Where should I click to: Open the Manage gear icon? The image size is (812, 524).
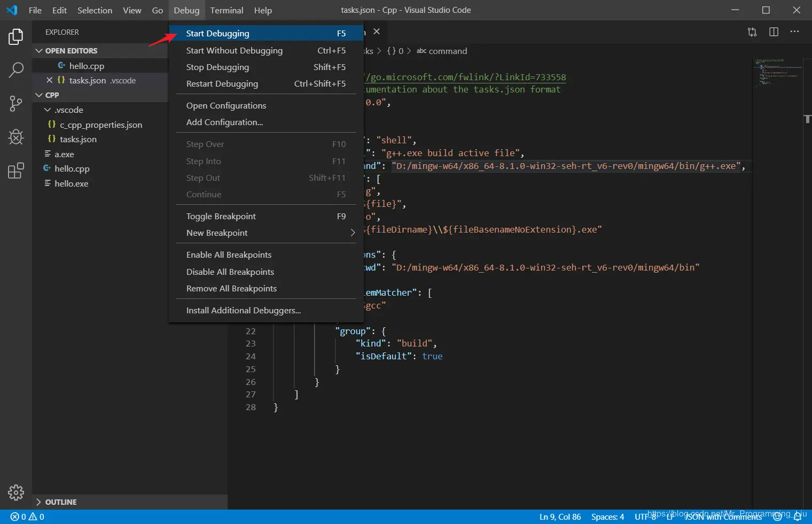pos(16,492)
